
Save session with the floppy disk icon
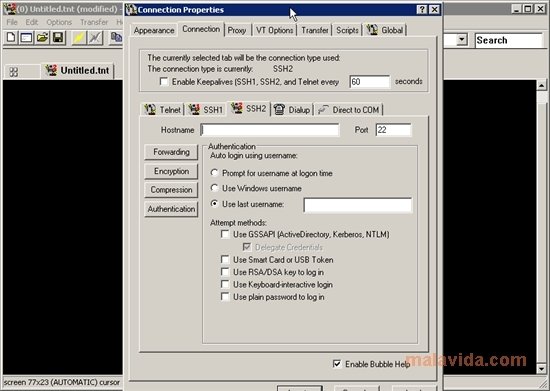tap(58, 38)
